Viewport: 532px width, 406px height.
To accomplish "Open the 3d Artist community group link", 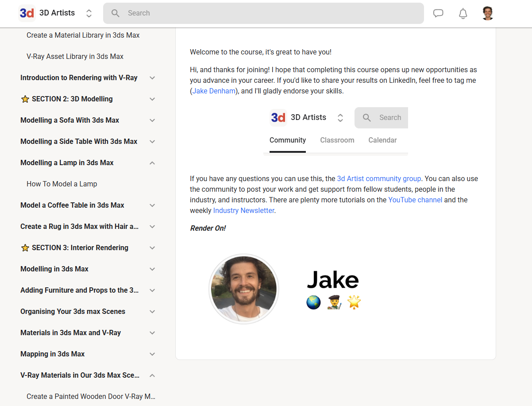I will point(379,179).
